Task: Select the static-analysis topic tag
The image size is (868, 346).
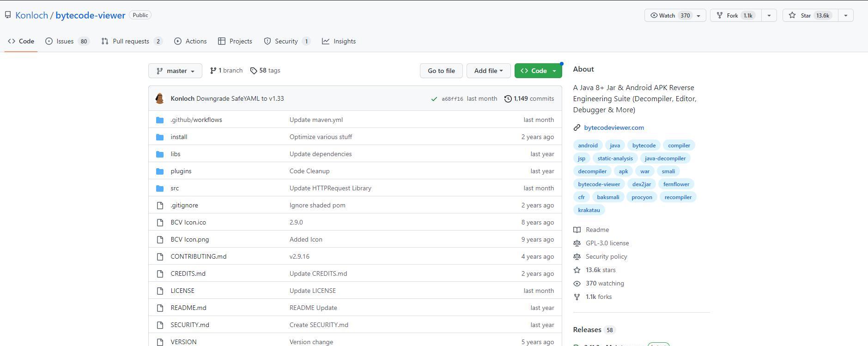Action: tap(615, 158)
